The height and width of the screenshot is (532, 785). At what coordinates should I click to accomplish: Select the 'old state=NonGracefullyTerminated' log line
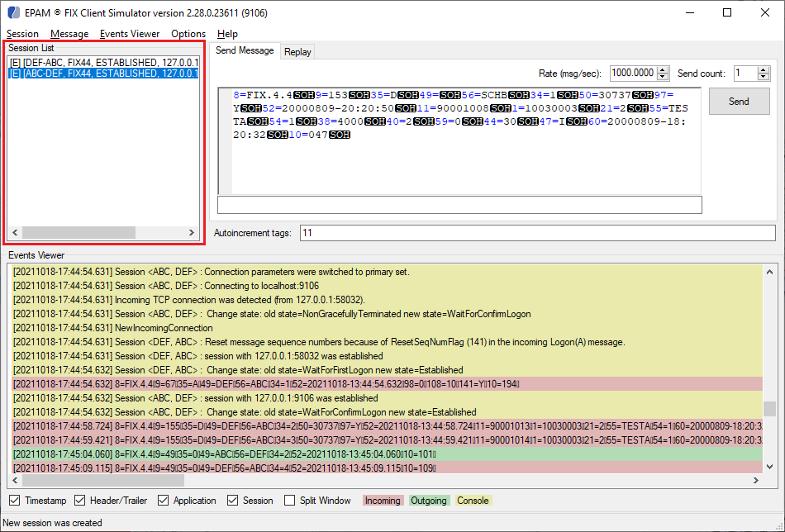[387, 314]
